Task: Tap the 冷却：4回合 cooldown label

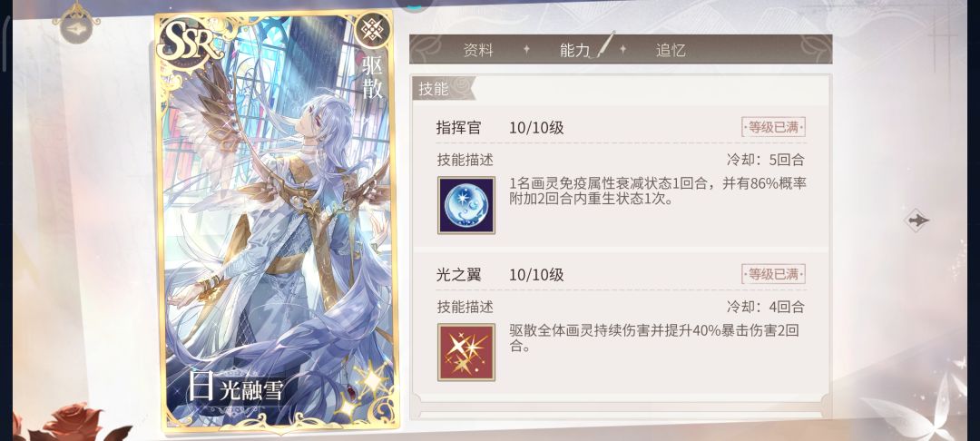Action: point(765,307)
